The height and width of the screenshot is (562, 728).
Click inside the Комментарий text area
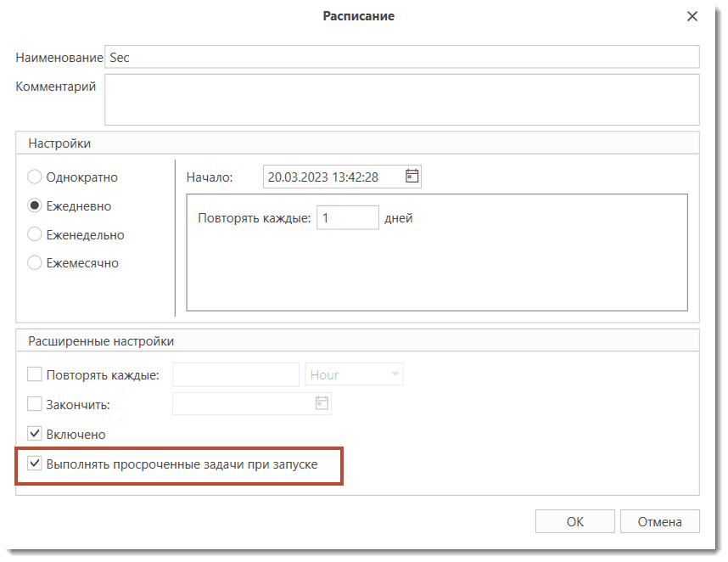click(400, 98)
